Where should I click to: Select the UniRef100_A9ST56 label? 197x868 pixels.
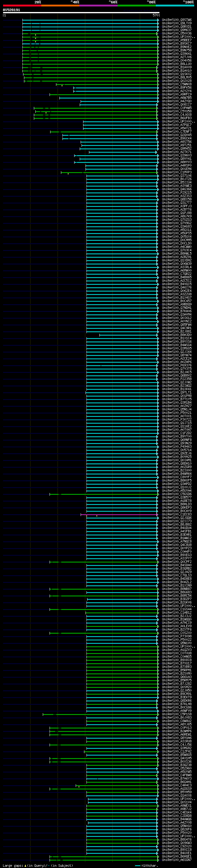coord(177,142)
